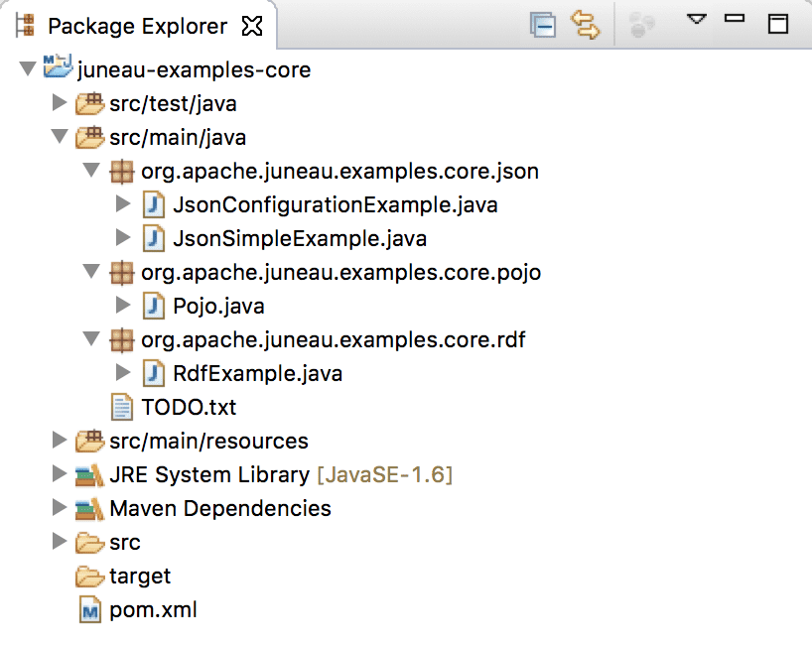Click JsonSimpleExample.java file icon
Image resolution: width=812 pixels, height=645 pixels.
[x=153, y=238]
